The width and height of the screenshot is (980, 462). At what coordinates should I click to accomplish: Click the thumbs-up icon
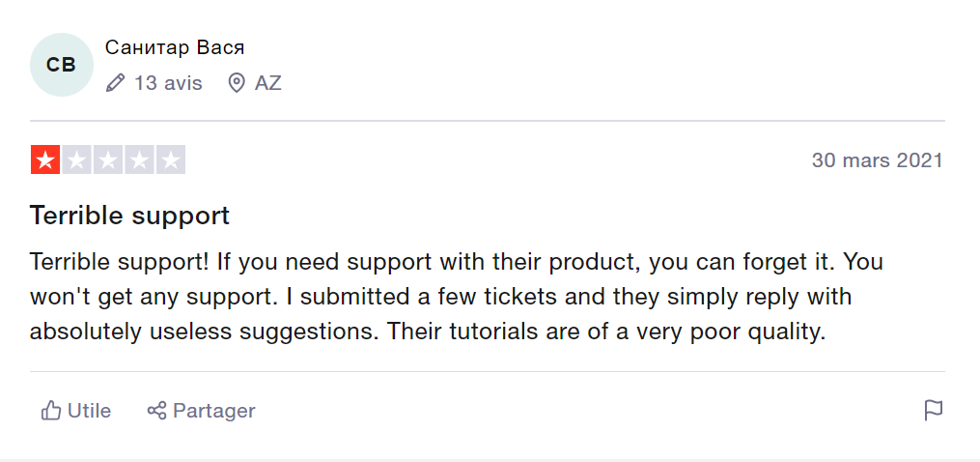pos(51,411)
